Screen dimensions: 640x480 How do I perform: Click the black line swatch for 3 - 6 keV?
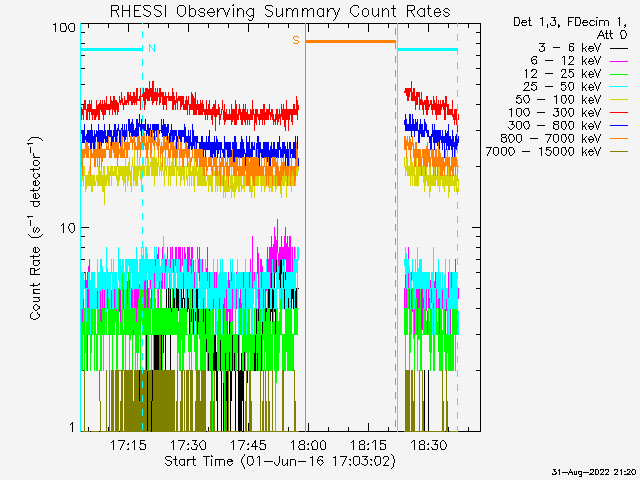coord(619,49)
